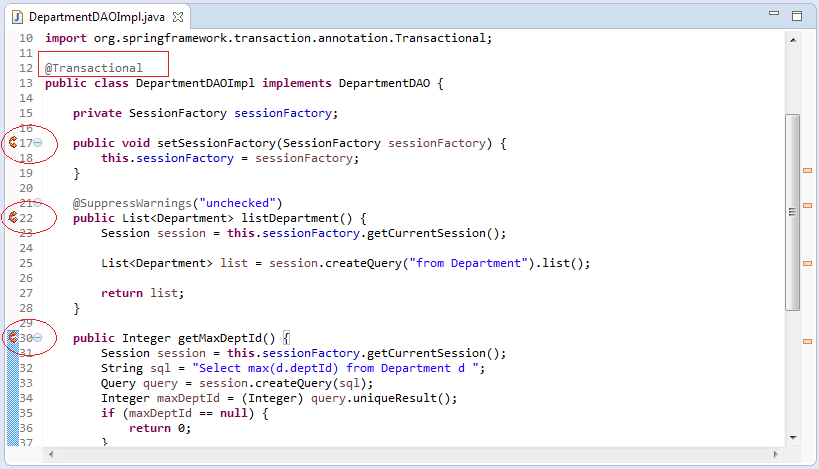Collapse the getMaxDeptId method at line 30

coord(38,338)
